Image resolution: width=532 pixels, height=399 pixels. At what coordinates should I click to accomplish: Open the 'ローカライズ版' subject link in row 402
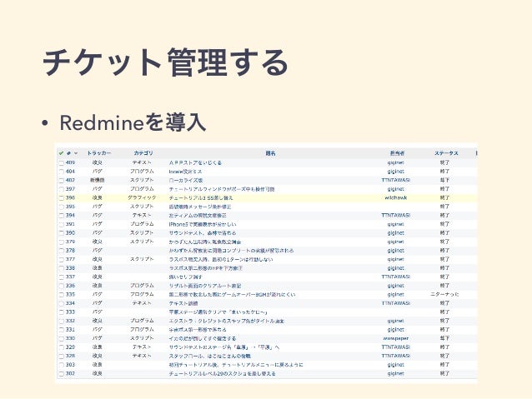tap(186, 181)
